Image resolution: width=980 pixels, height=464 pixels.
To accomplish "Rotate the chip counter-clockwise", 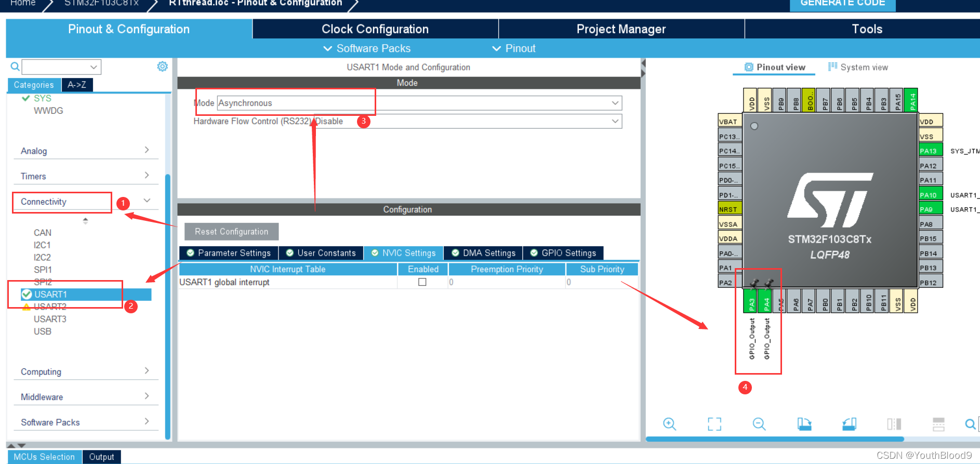I will pos(849,424).
